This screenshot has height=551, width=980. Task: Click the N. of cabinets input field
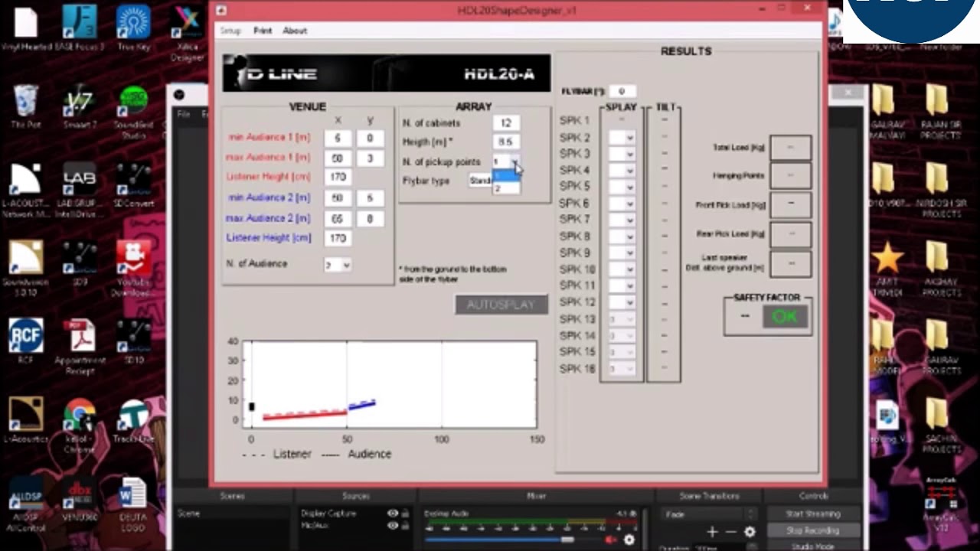[x=506, y=122]
